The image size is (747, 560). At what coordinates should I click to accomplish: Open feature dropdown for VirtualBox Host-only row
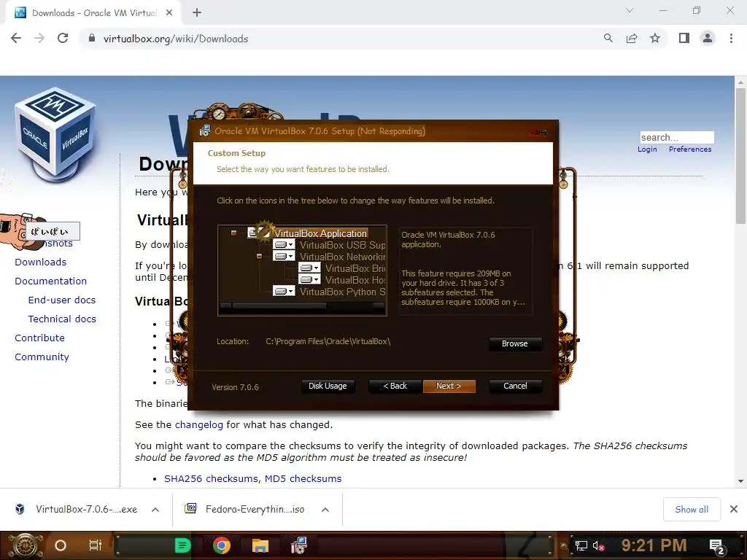click(309, 279)
